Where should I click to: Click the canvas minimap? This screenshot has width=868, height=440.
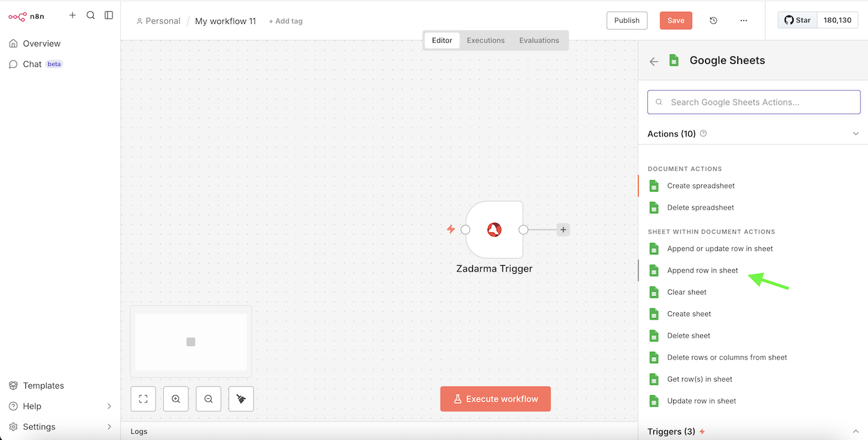click(x=191, y=341)
